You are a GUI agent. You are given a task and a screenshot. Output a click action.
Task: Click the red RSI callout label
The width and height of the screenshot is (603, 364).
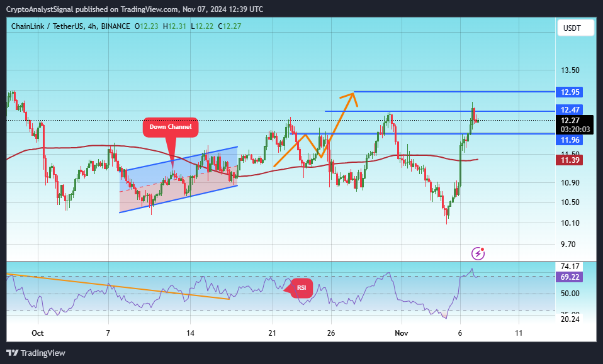point(301,287)
